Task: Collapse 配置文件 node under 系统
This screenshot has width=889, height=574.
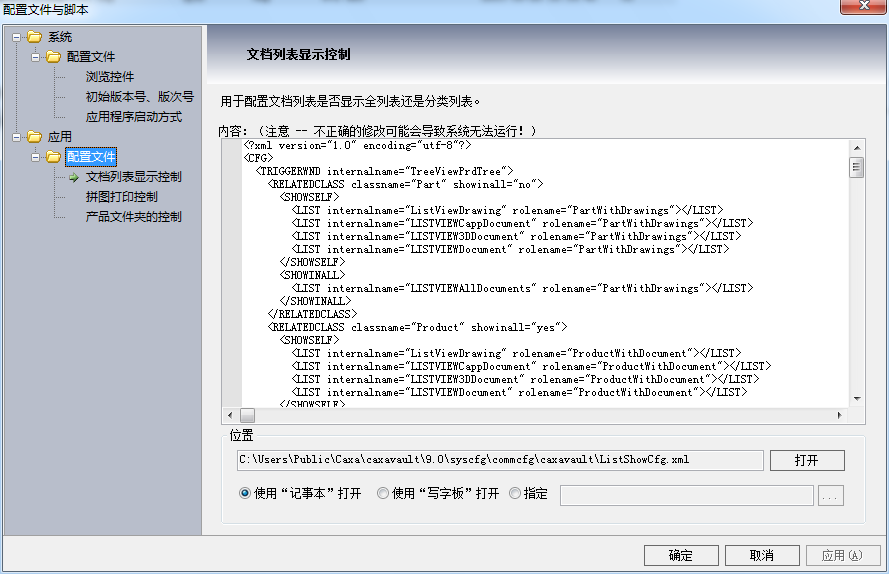Action: pos(35,57)
